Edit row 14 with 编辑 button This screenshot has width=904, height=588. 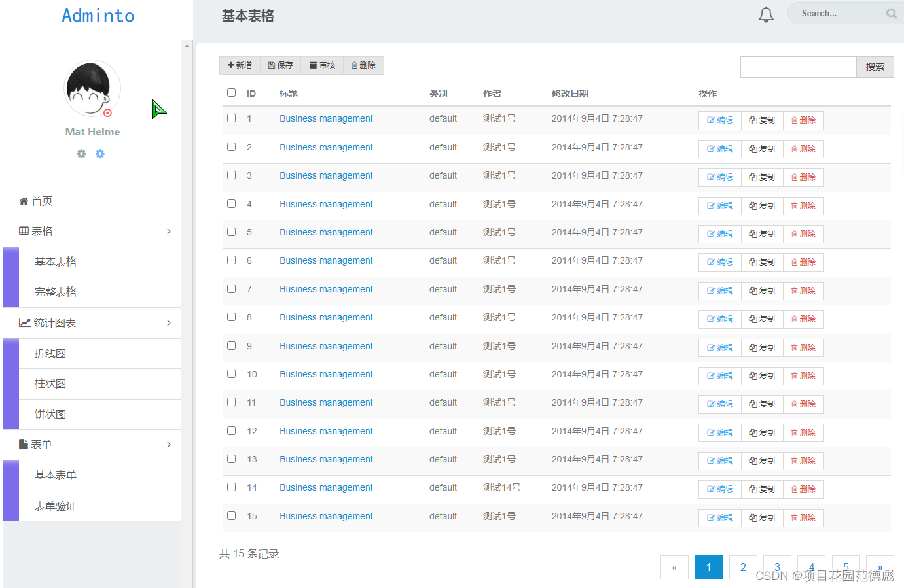click(720, 489)
